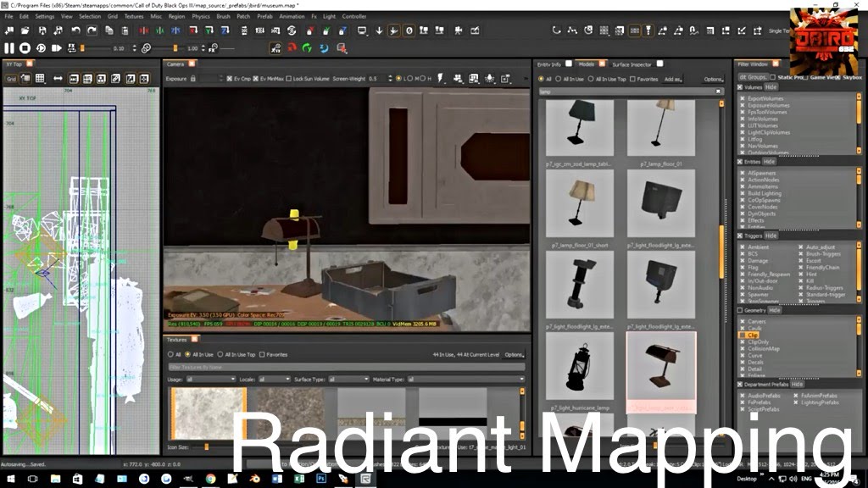The height and width of the screenshot is (488, 868).
Task: Open the Textures menu
Action: point(133,17)
